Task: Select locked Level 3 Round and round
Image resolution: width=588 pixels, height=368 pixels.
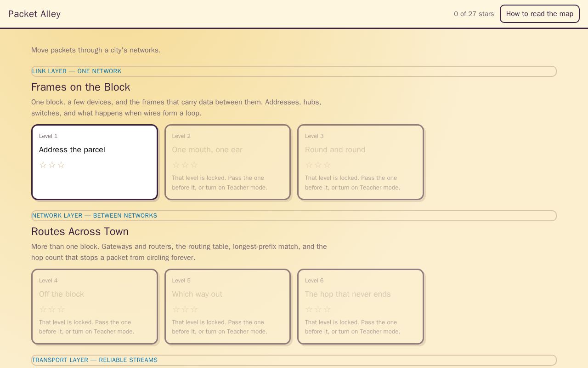Action: click(x=361, y=162)
